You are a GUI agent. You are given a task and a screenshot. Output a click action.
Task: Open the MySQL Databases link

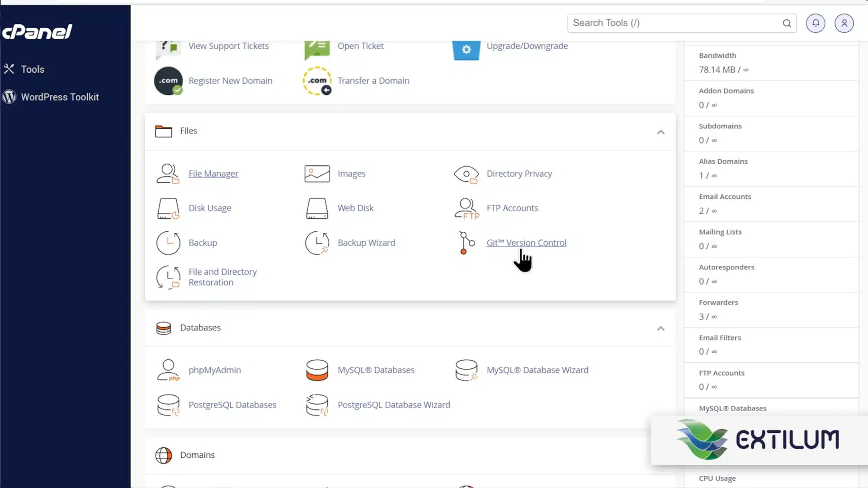[376, 370]
